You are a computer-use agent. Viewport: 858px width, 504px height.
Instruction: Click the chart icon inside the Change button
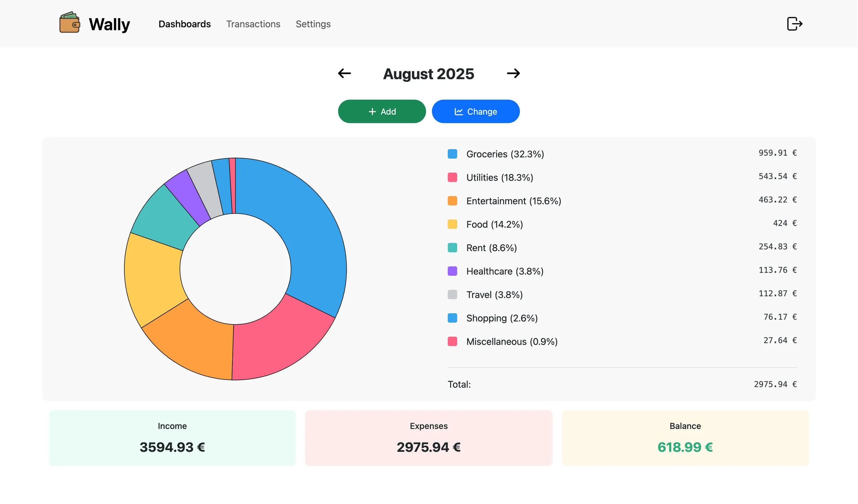[x=459, y=111]
